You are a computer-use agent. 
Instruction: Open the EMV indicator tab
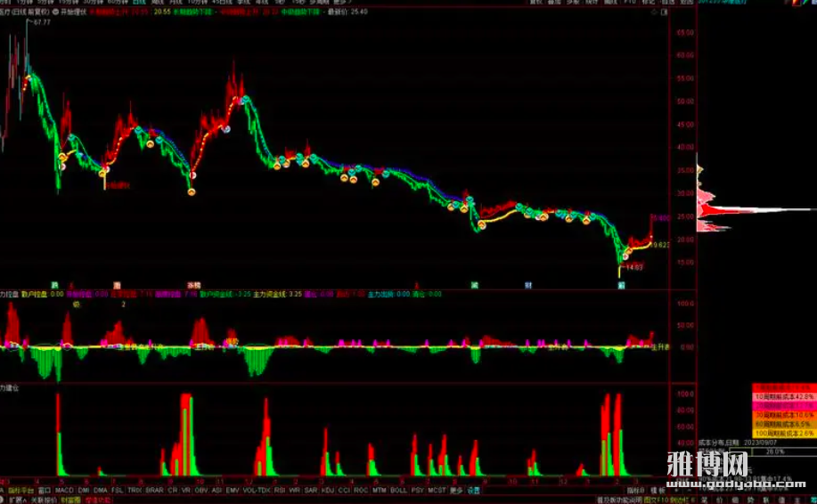[x=233, y=490]
